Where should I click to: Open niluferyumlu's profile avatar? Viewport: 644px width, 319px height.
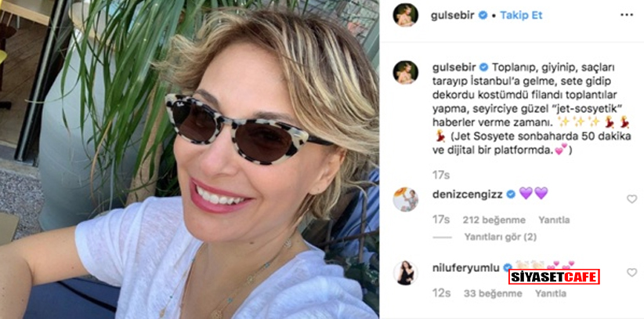pos(405,273)
